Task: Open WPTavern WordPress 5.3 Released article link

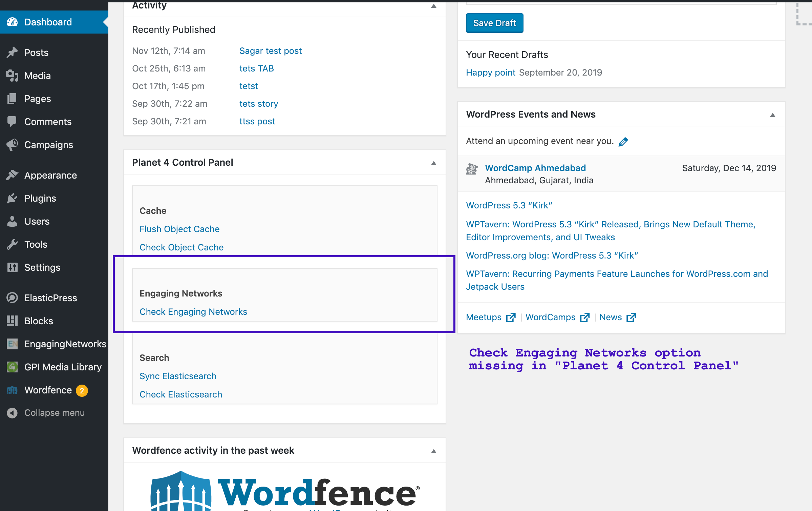Action: (611, 231)
